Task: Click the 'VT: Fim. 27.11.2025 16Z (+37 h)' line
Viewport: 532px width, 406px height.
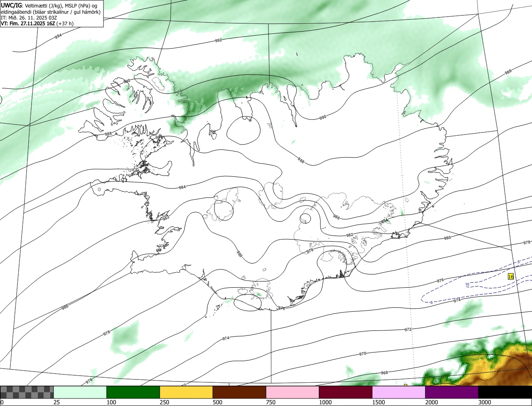Action: click(37, 24)
